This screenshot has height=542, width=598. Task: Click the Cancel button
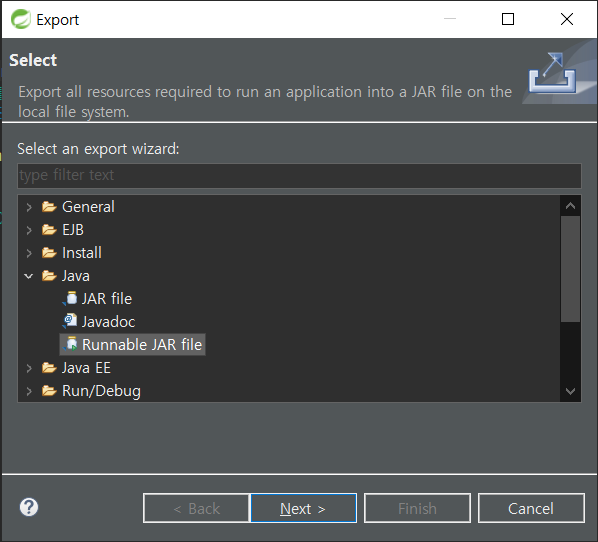coord(531,508)
